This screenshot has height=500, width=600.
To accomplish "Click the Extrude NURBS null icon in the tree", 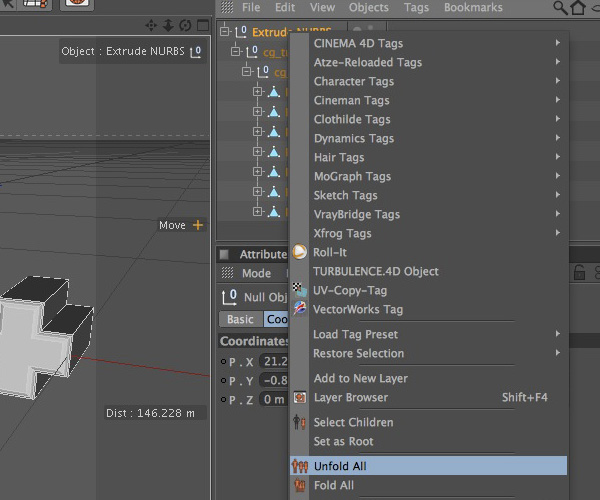I will coord(241,32).
